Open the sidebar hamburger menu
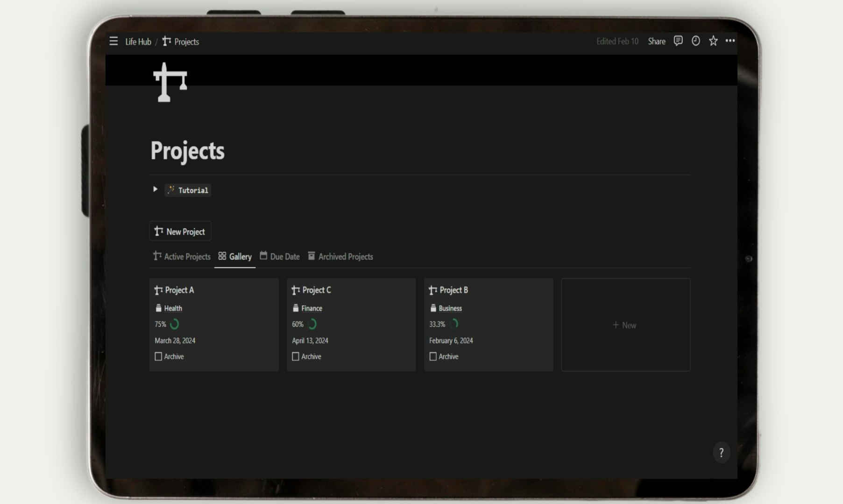The height and width of the screenshot is (504, 843). 113,41
